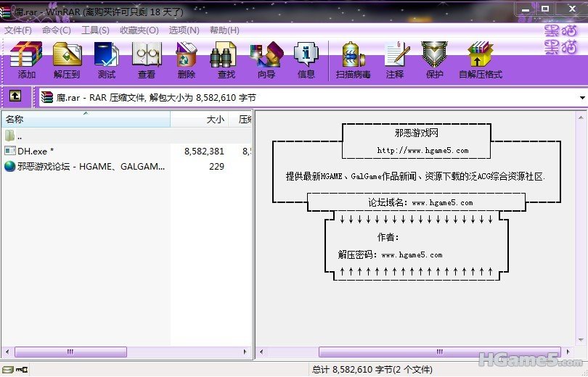Open the address bar dropdown arrow
This screenshot has width=588, height=377.
point(582,98)
